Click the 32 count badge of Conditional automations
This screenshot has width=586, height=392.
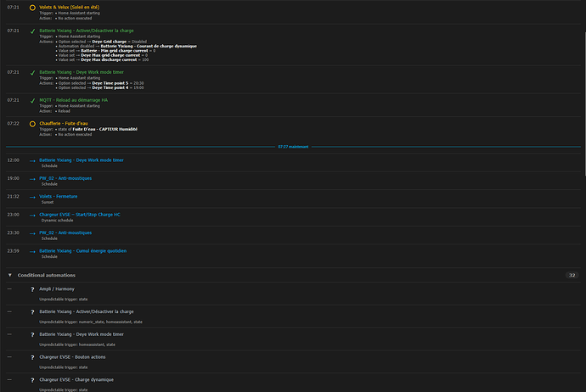click(572, 275)
